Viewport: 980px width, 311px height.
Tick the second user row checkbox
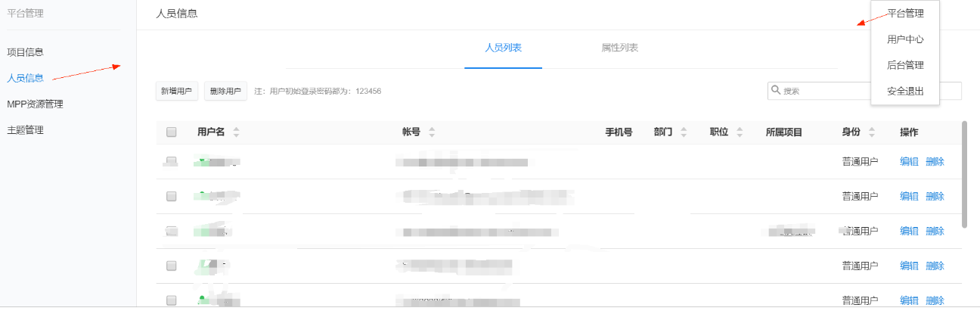point(172,196)
